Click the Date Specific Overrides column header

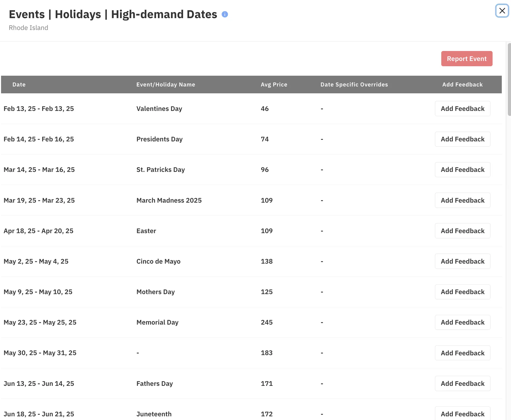[354, 85]
